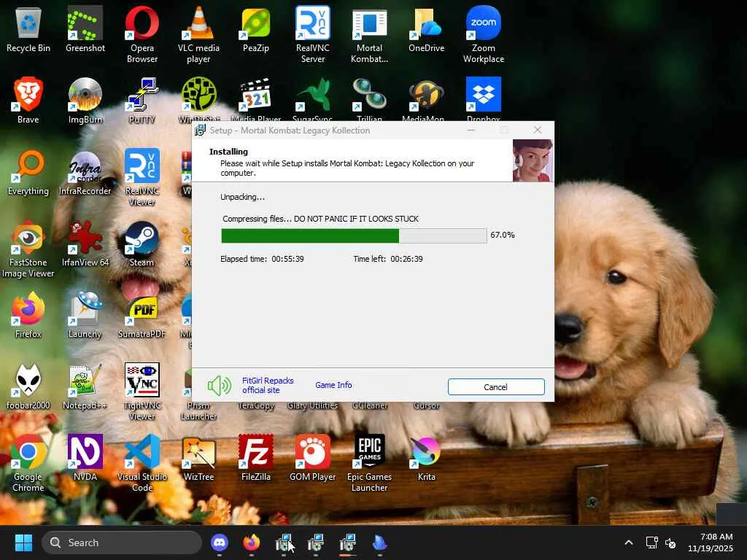Open FitGirl Repacks official site link
The height and width of the screenshot is (560, 747).
pyautogui.click(x=268, y=385)
